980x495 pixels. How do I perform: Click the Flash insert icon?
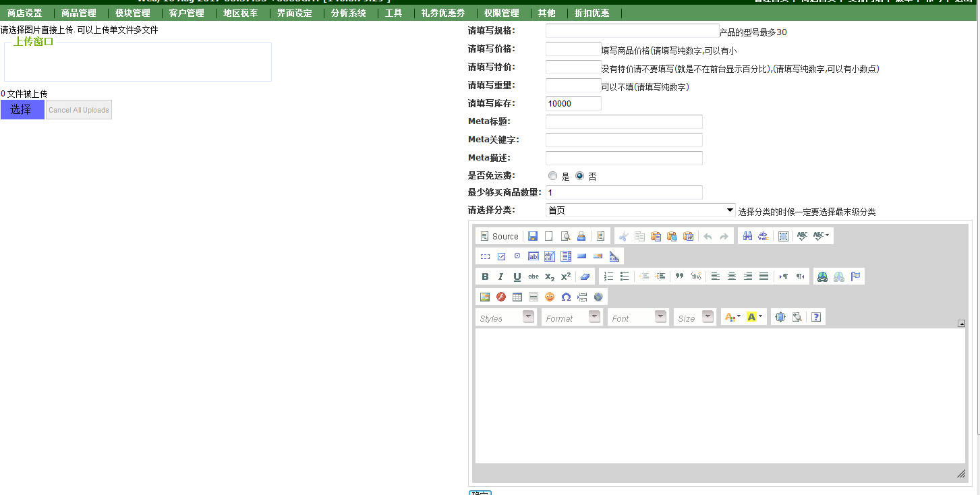coord(501,297)
